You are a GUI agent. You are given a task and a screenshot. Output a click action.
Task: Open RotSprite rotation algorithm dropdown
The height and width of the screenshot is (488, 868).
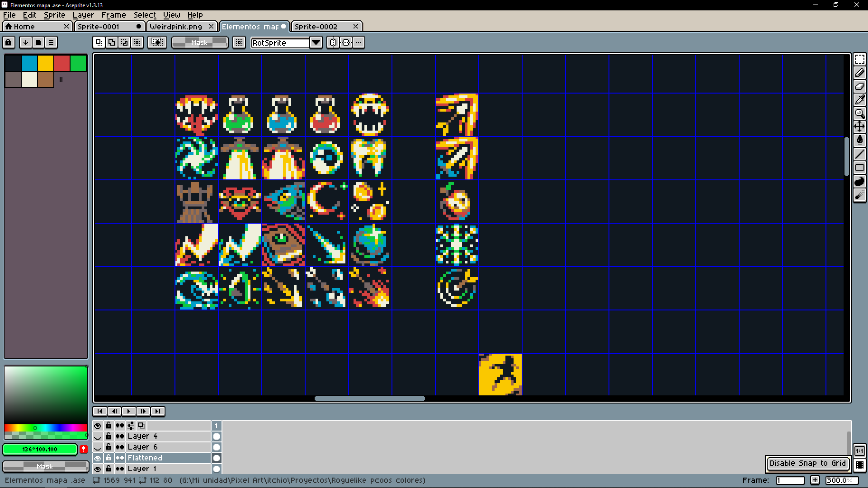tap(316, 42)
